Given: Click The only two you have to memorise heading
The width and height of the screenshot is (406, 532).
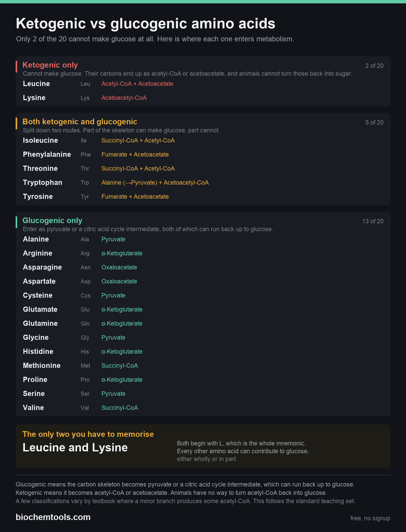Looking at the screenshot, I should point(88,434).
